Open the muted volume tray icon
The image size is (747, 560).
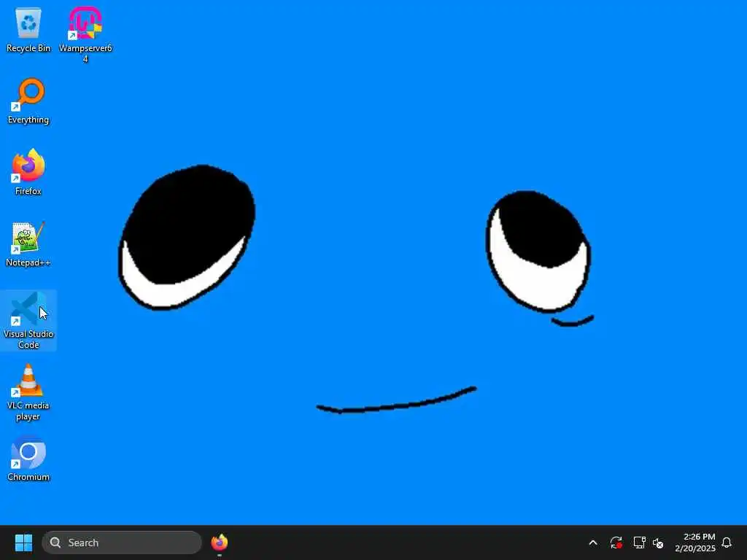click(658, 542)
